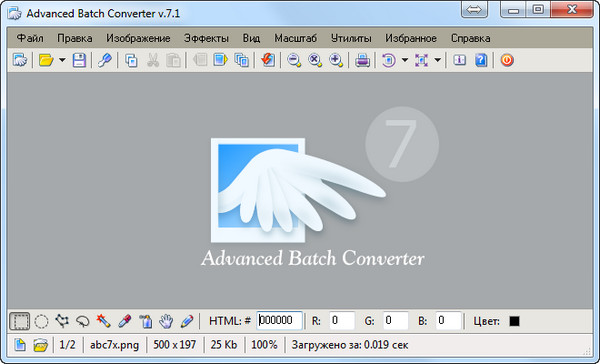Zoom in with the plus magnifier
Viewport: 600px width, 364px height.
pyautogui.click(x=336, y=60)
